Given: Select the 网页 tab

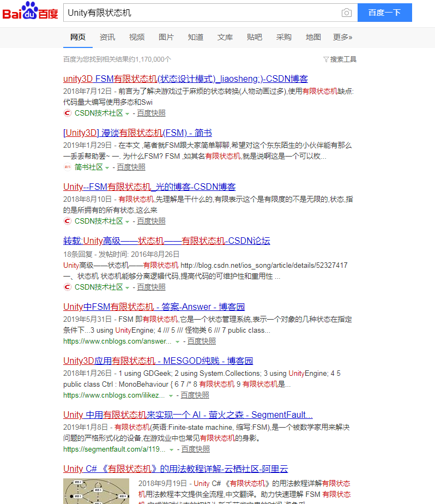Looking at the screenshot, I should (78, 37).
